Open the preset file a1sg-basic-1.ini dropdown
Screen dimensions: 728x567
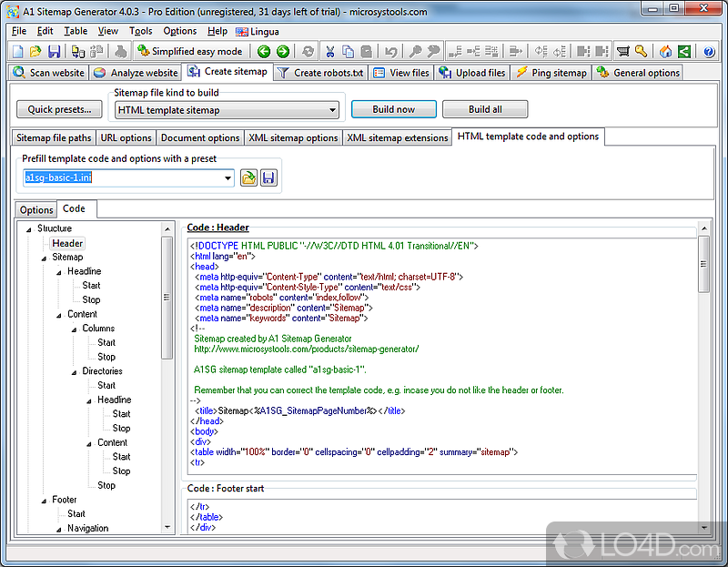coord(227,178)
